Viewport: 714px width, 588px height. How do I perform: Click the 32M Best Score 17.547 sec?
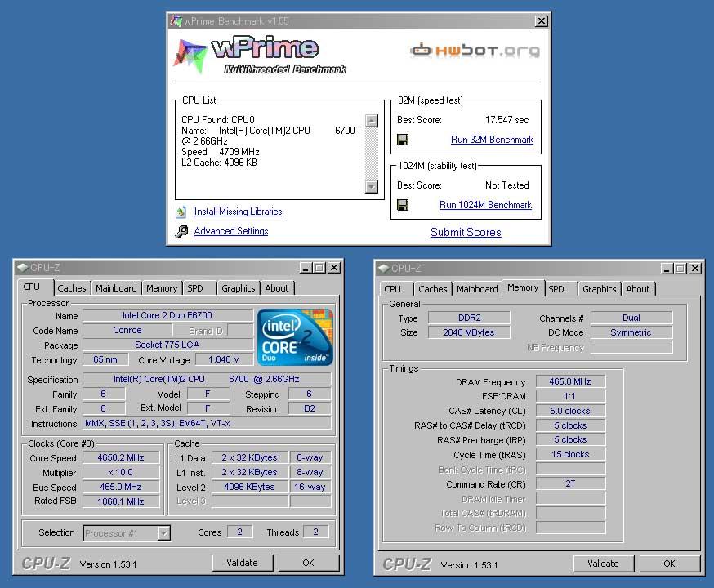[506, 120]
